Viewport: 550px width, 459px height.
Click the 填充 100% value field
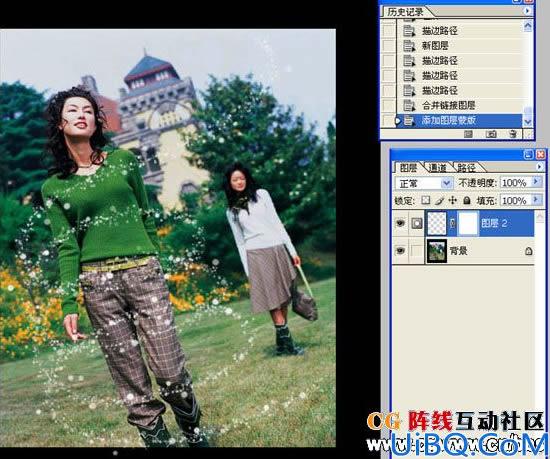tap(515, 201)
